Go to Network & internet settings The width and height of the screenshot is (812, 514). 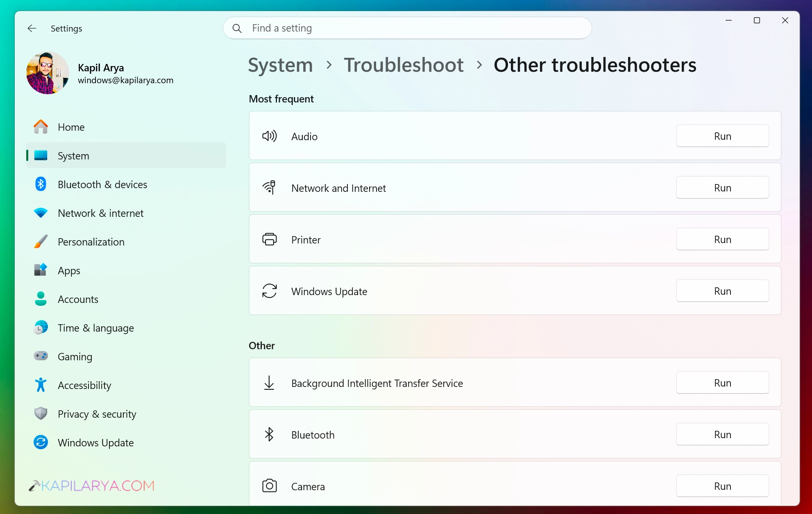(x=126, y=213)
